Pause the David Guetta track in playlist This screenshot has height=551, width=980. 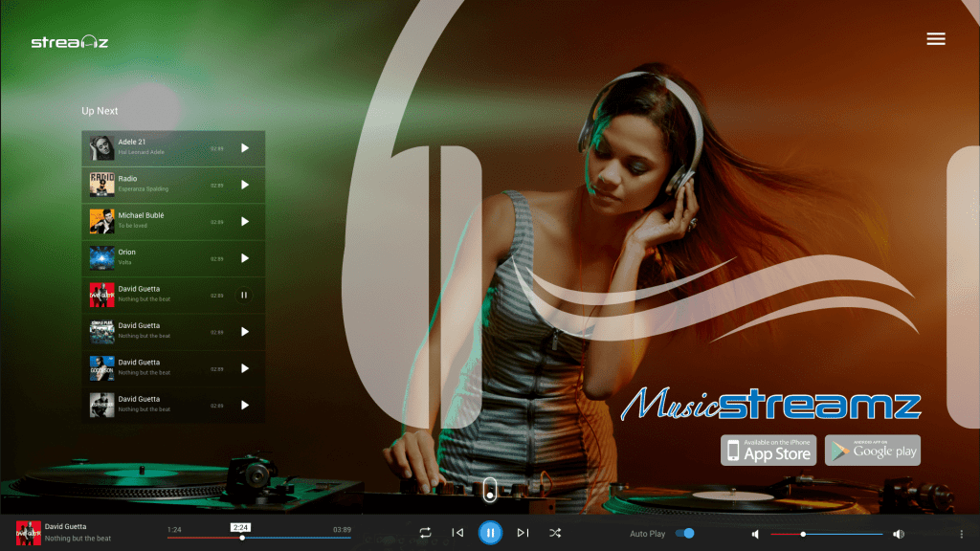[x=244, y=296]
